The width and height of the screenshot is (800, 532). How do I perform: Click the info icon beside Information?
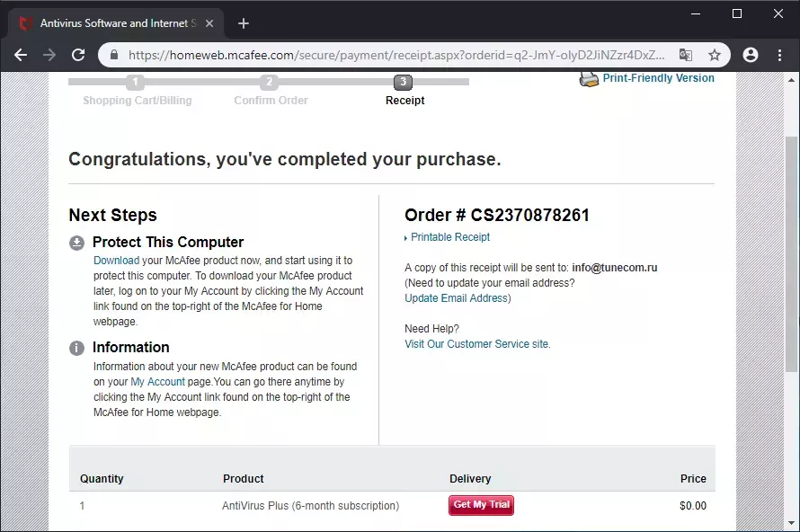coord(76,348)
